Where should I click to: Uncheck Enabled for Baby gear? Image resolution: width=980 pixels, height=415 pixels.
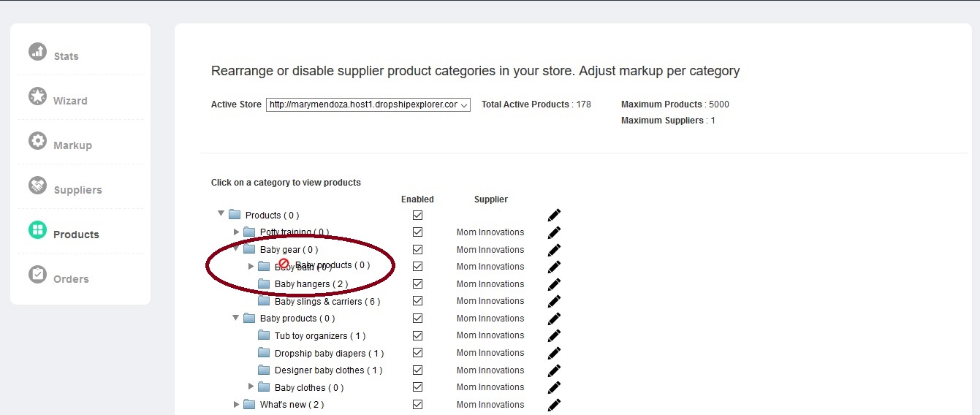coord(417,250)
